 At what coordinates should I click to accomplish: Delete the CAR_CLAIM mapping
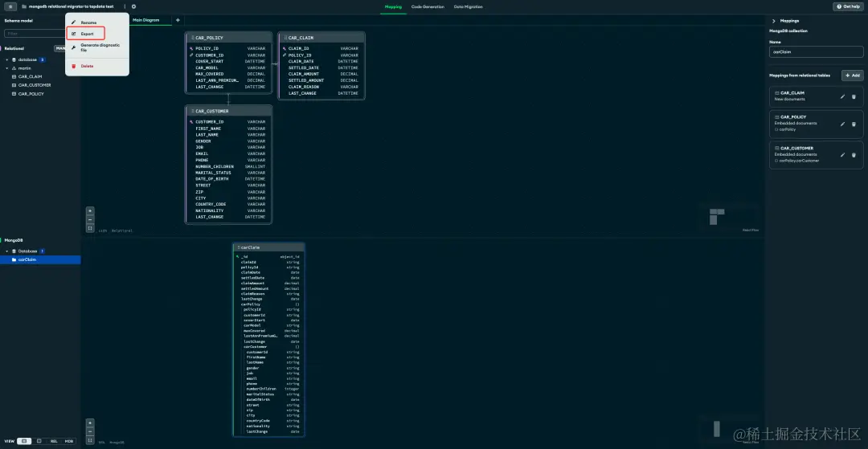point(854,96)
